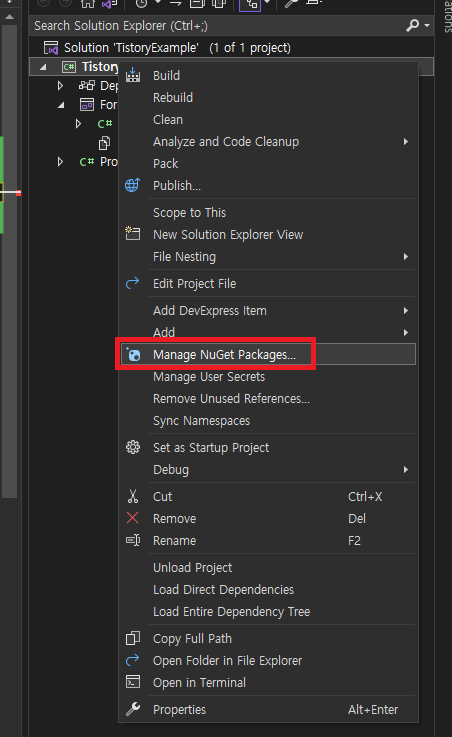The image size is (452, 737).
Task: Click the Open in Terminal icon
Action: (133, 682)
